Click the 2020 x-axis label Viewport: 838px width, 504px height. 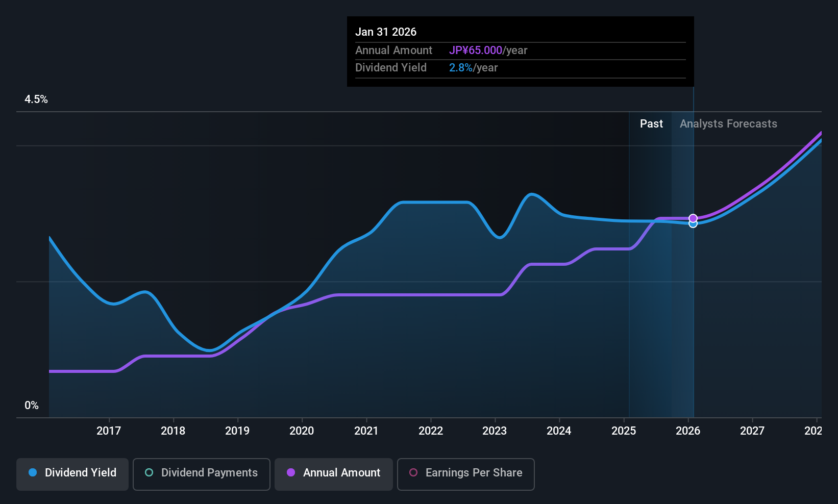coord(302,431)
